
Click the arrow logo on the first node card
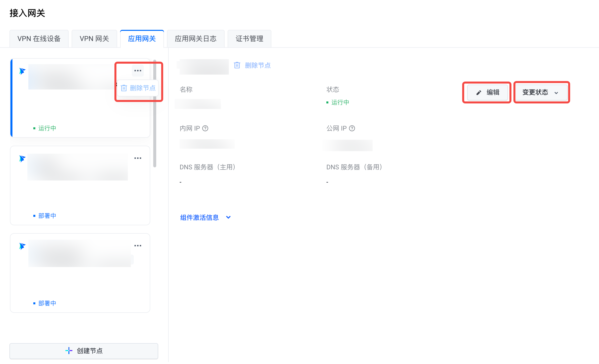(22, 71)
